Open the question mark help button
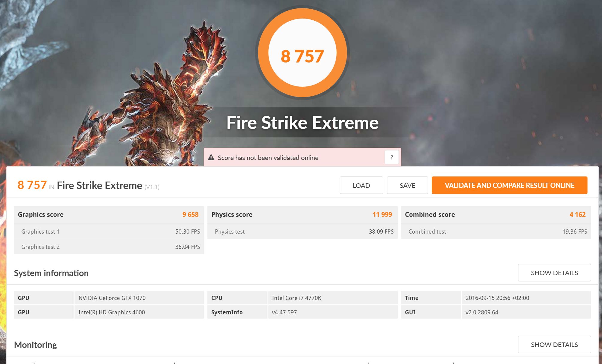 (391, 157)
